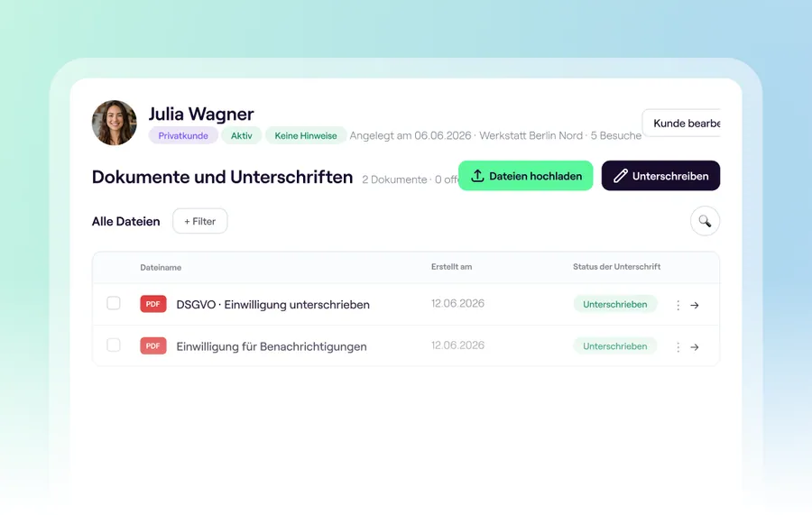
Task: Click Unterschrieben status badge in the DSGVO row
Action: (615, 304)
